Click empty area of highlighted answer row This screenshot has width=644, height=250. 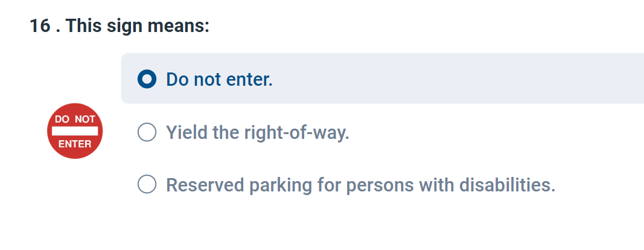[x=452, y=79]
